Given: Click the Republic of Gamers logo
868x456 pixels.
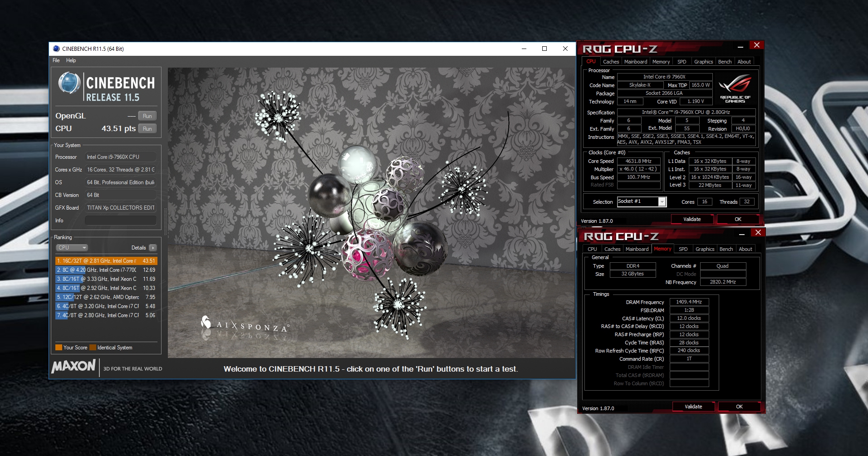Looking at the screenshot, I should 735,88.
